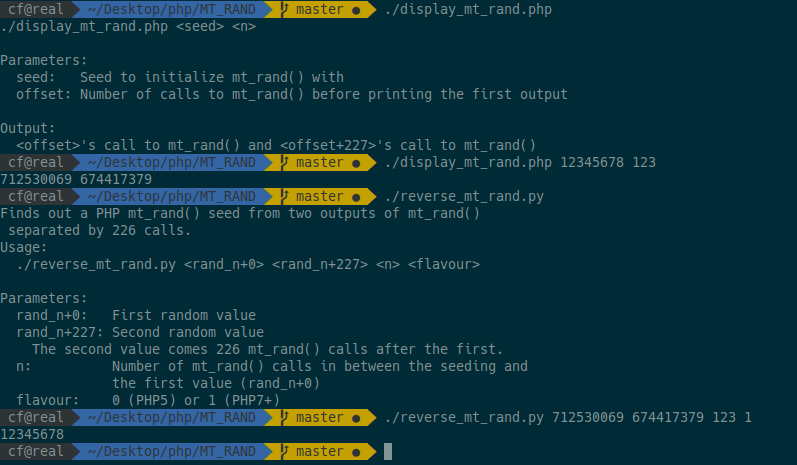Screen dimensions: 797x465
Task: Click the ./reverse_mt_rand.py command without arguments
Action: (x=464, y=196)
